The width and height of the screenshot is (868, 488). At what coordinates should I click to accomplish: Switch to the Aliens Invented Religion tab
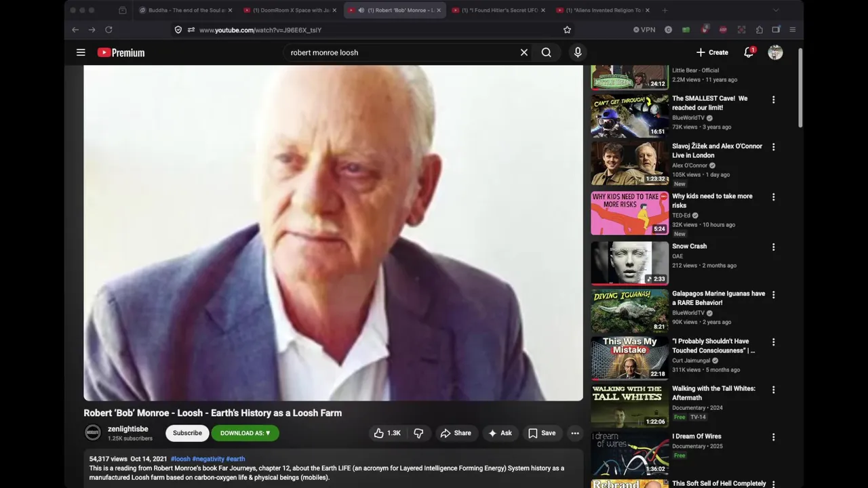[x=602, y=10]
